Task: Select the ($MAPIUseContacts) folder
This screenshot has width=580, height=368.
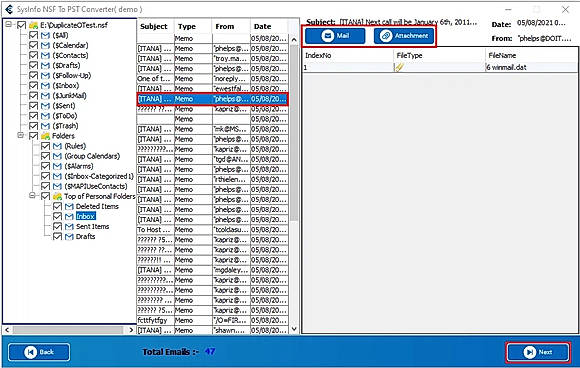Action: pos(96,186)
